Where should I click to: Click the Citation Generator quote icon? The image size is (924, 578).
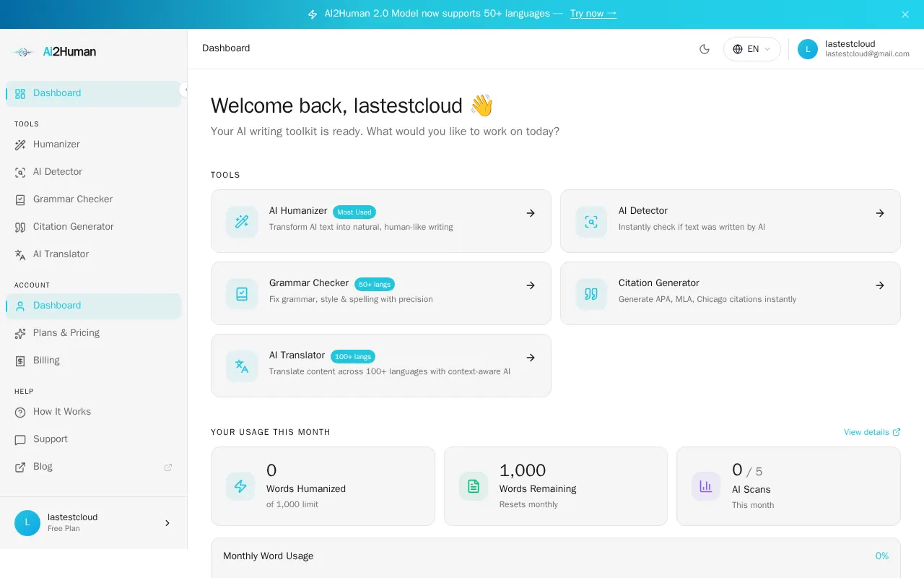tap(591, 294)
